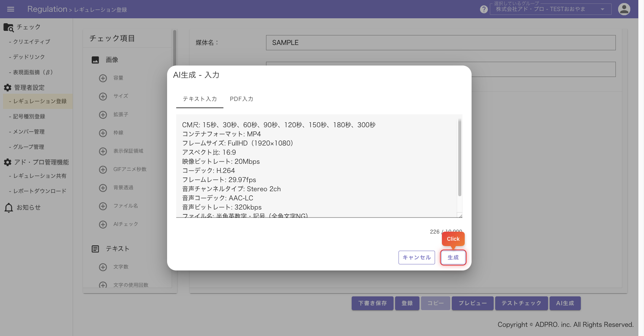Open the user account avatar menu
This screenshot has height=336, width=644.
pos(624,9)
